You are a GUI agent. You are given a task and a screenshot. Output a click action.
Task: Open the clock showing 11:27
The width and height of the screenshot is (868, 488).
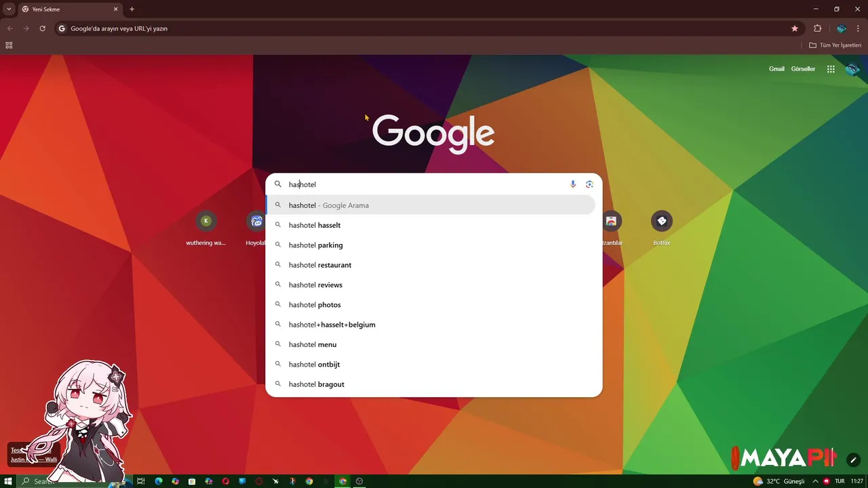tap(857, 481)
